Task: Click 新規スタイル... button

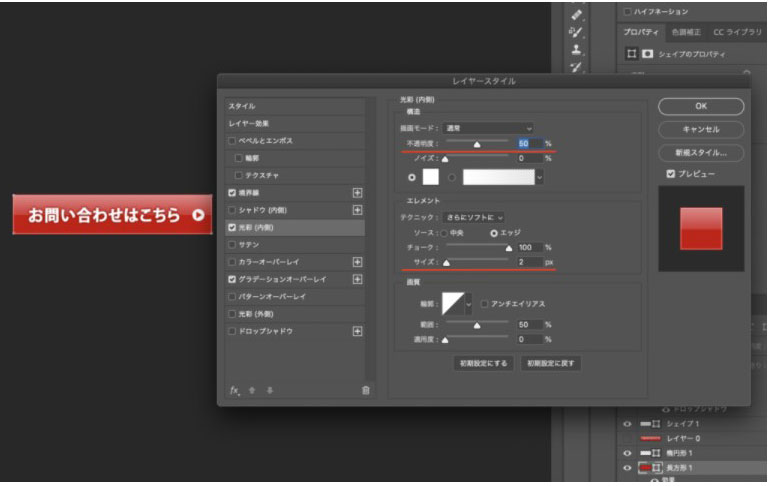Action: pos(700,153)
